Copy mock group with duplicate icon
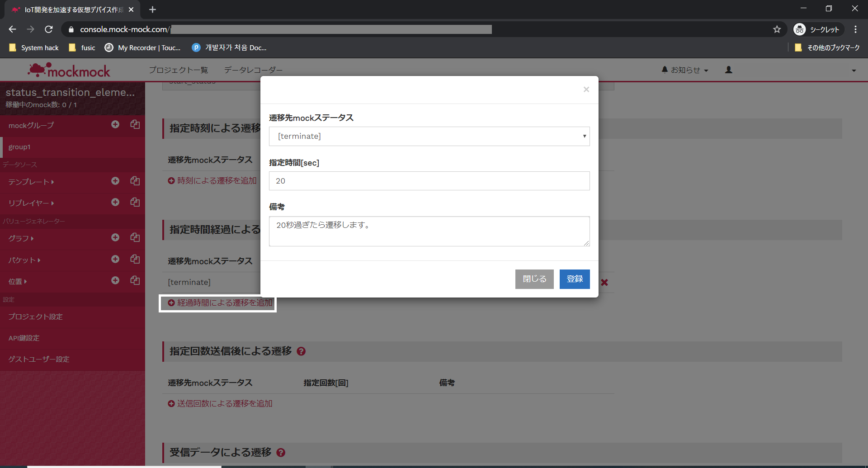This screenshot has height=468, width=868. click(135, 124)
